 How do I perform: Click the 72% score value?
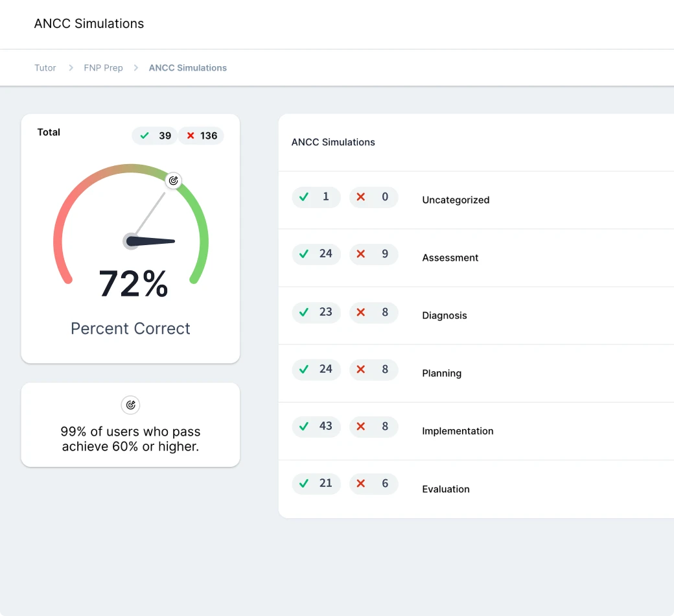point(134,283)
